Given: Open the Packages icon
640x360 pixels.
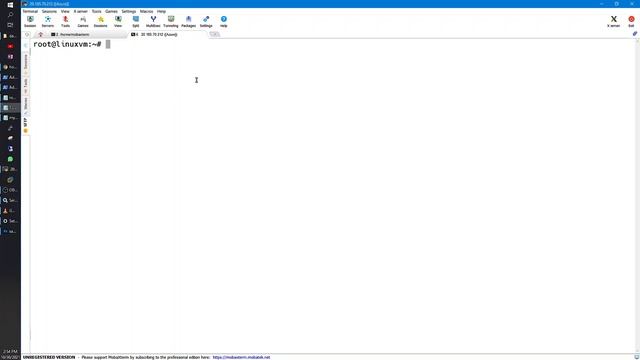Looking at the screenshot, I should pos(188,21).
